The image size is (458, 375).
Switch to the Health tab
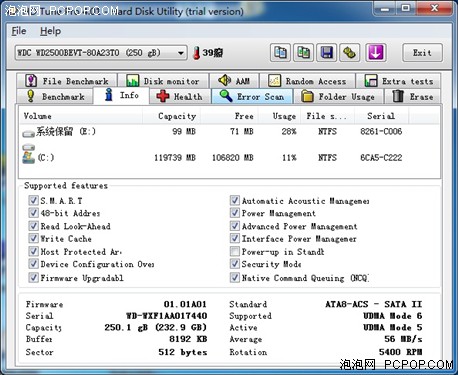[180, 96]
